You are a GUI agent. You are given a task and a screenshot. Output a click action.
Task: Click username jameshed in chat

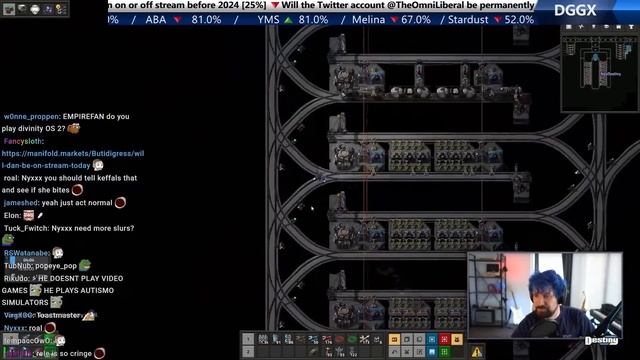coord(20,203)
